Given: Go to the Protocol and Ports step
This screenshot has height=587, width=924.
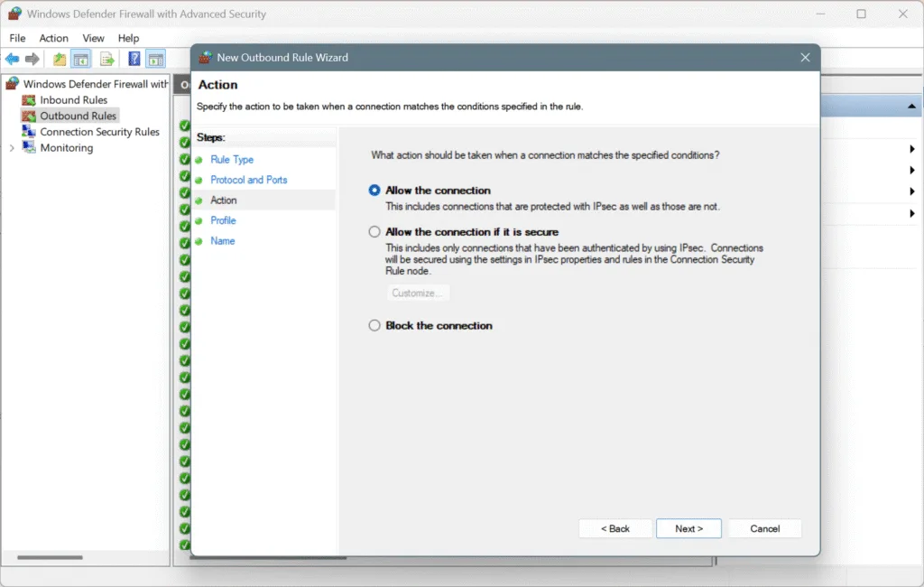Looking at the screenshot, I should (x=248, y=180).
